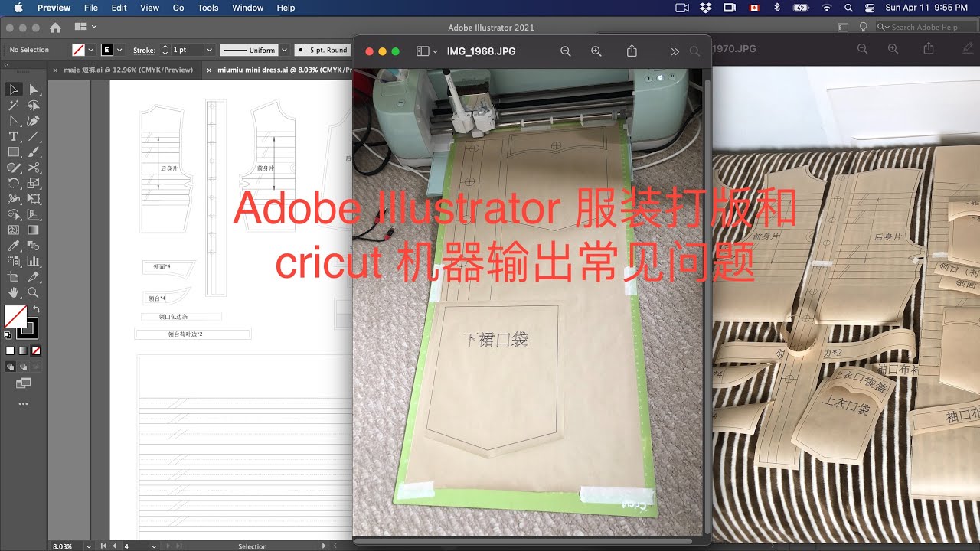This screenshot has width=980, height=551.
Task: Select Draw Normal mode
Action: pos(10,367)
